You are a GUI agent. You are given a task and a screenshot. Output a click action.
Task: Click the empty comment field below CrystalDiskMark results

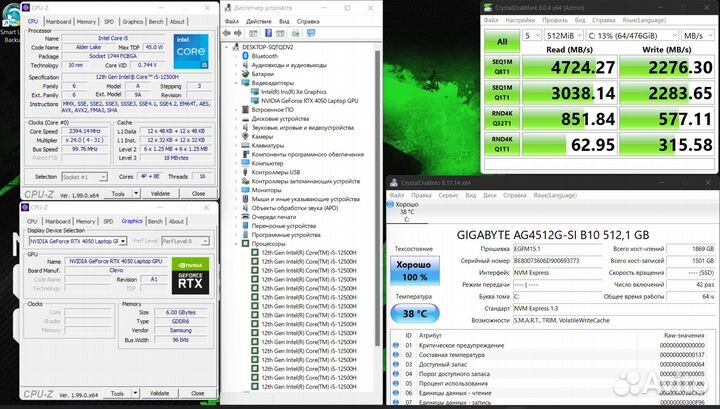tap(599, 164)
